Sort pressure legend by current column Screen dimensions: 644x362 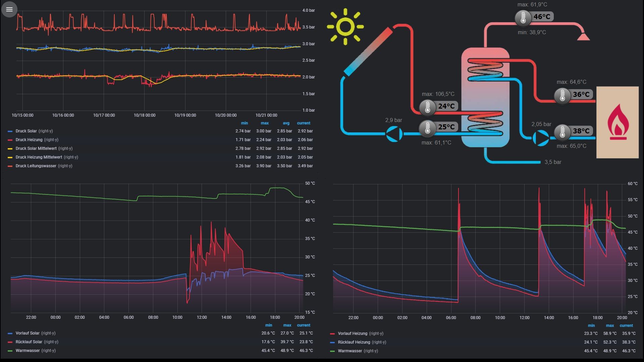click(304, 123)
